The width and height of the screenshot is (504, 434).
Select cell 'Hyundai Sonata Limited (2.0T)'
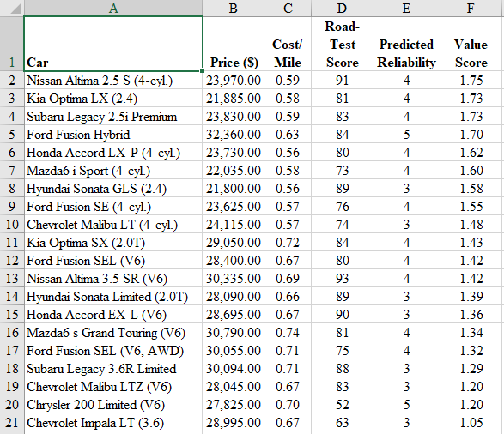[113, 297]
